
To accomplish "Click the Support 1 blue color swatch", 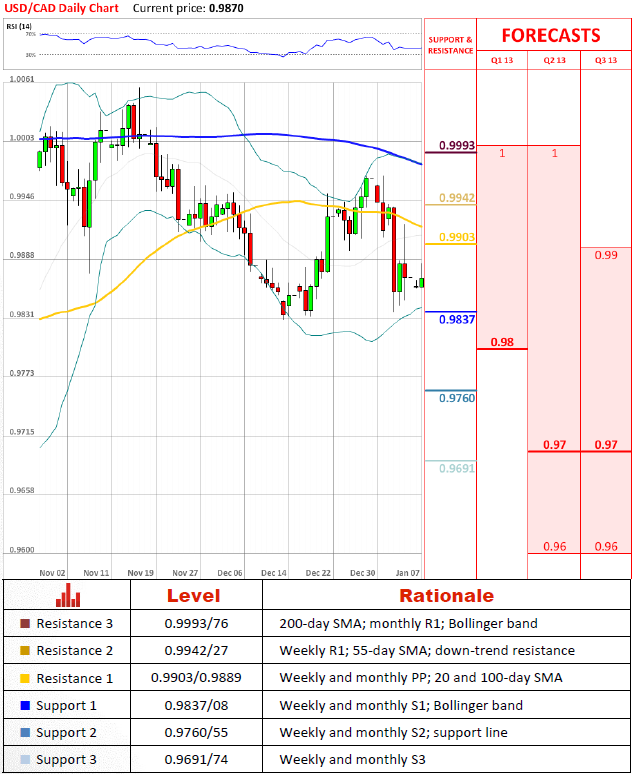I will tap(25, 705).
